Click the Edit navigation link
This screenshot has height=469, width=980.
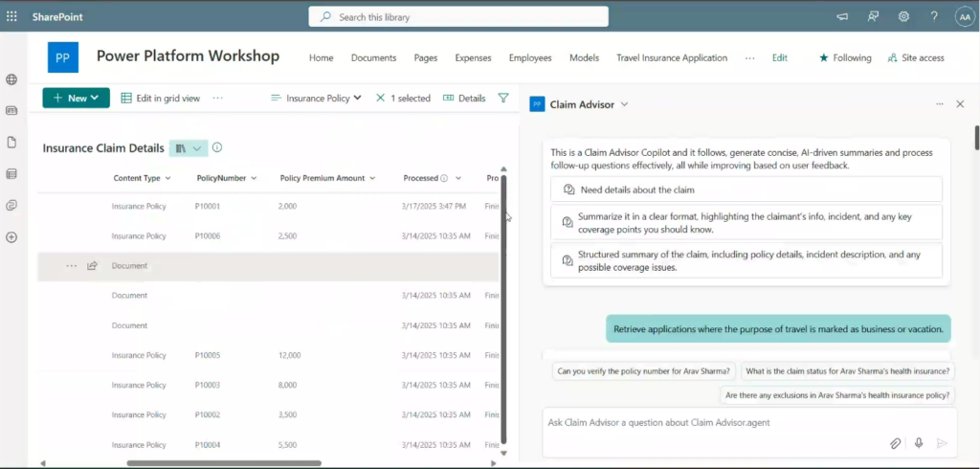tap(779, 57)
